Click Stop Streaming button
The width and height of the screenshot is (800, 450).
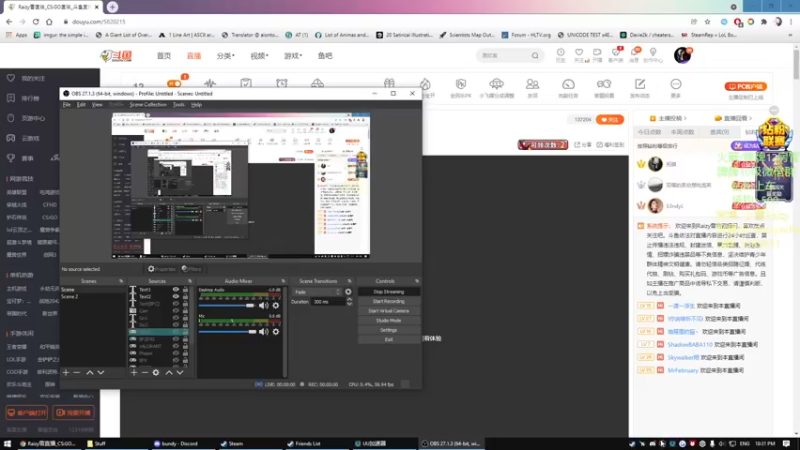pos(389,292)
